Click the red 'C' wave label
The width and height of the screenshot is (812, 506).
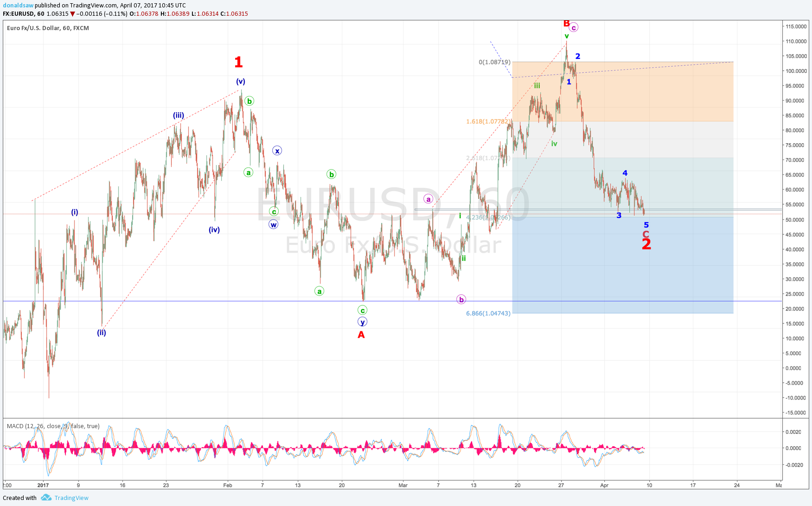646,234
